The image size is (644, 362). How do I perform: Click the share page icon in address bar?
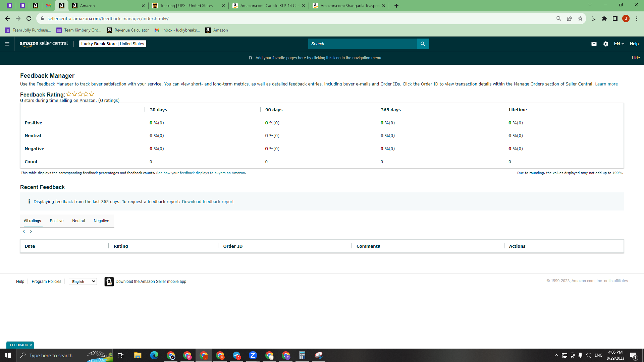pyautogui.click(x=570, y=19)
